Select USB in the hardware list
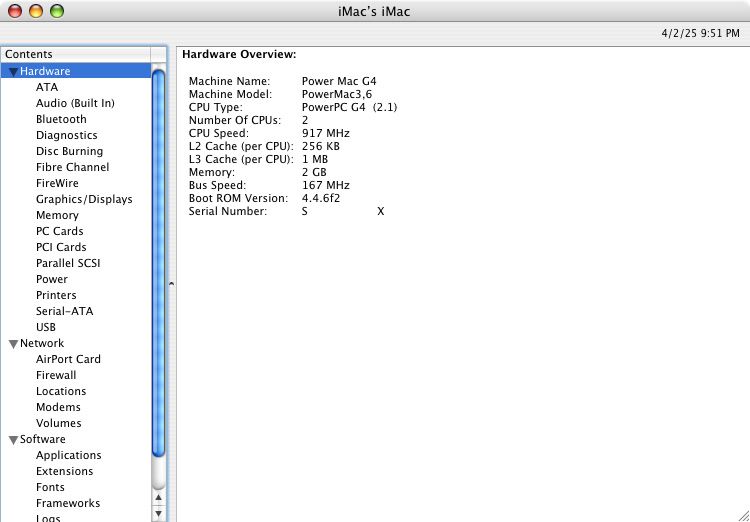Image resolution: width=750 pixels, height=522 pixels. (x=46, y=327)
